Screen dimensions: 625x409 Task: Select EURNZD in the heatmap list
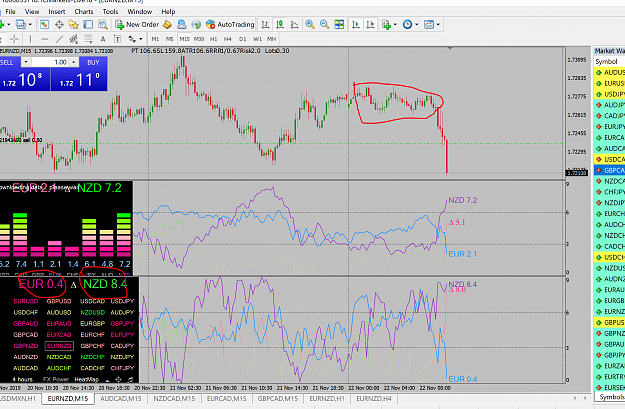[x=59, y=346]
